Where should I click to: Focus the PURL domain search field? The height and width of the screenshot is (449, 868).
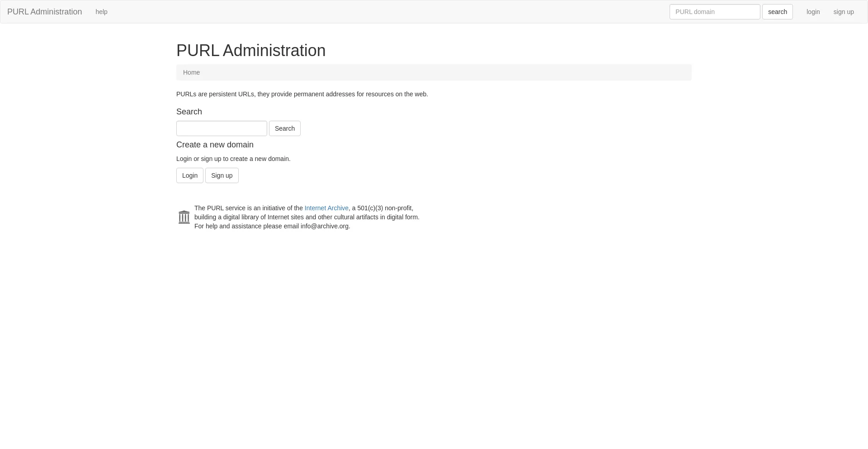[x=715, y=12]
